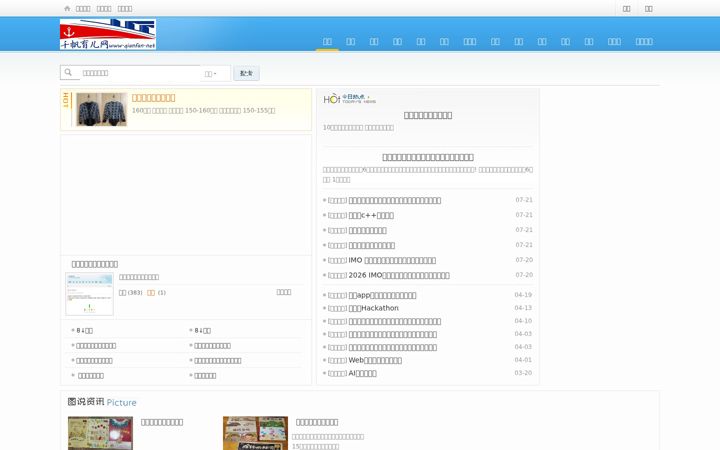Open the news item mentioning c++
720x450 pixels.
pos(371,215)
